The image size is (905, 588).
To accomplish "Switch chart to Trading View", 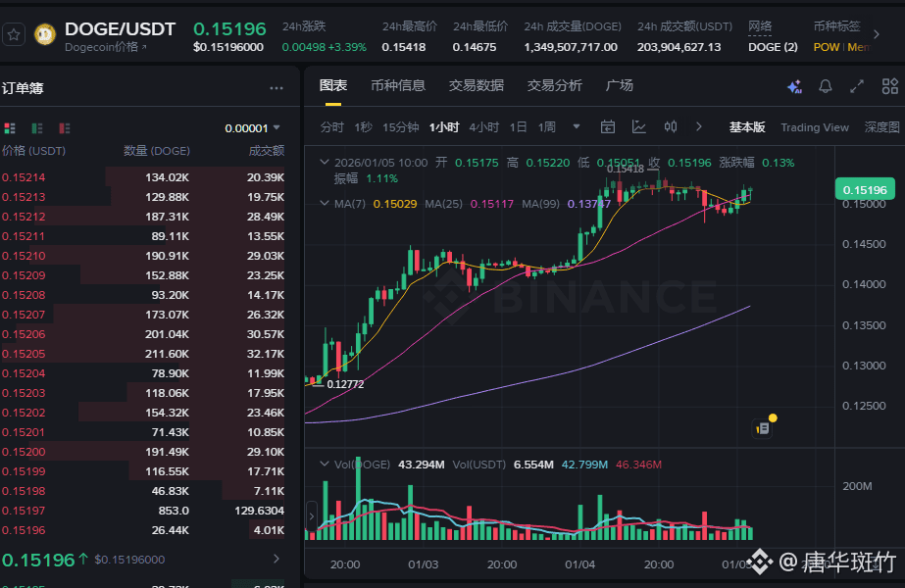I will tap(815, 127).
